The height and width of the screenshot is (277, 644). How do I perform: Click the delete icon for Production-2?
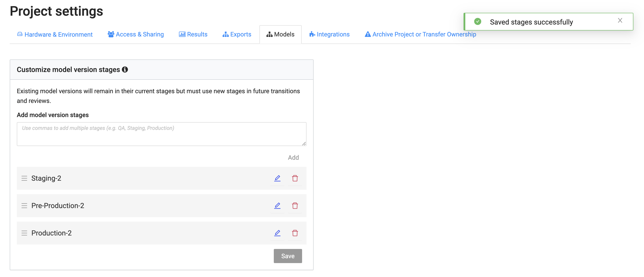295,233
